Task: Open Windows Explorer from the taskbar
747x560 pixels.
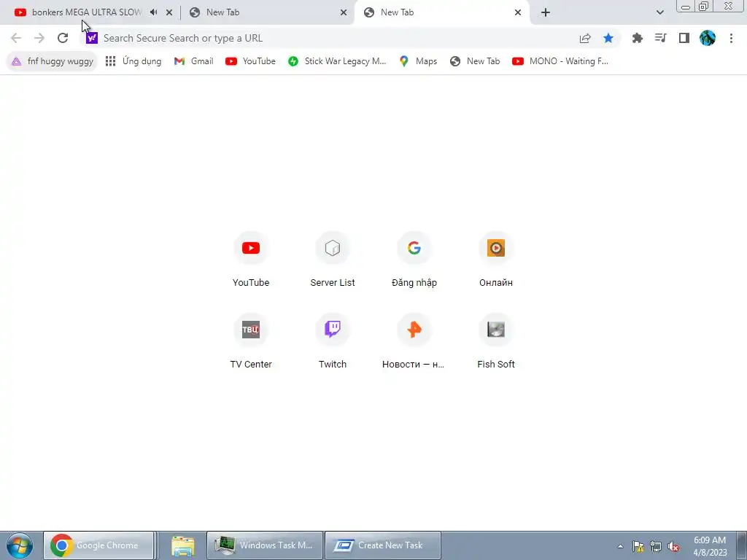Action: click(183, 545)
